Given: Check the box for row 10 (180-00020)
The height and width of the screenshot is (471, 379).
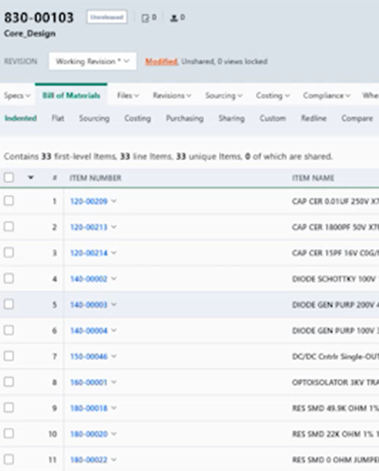Looking at the screenshot, I should coord(9,433).
